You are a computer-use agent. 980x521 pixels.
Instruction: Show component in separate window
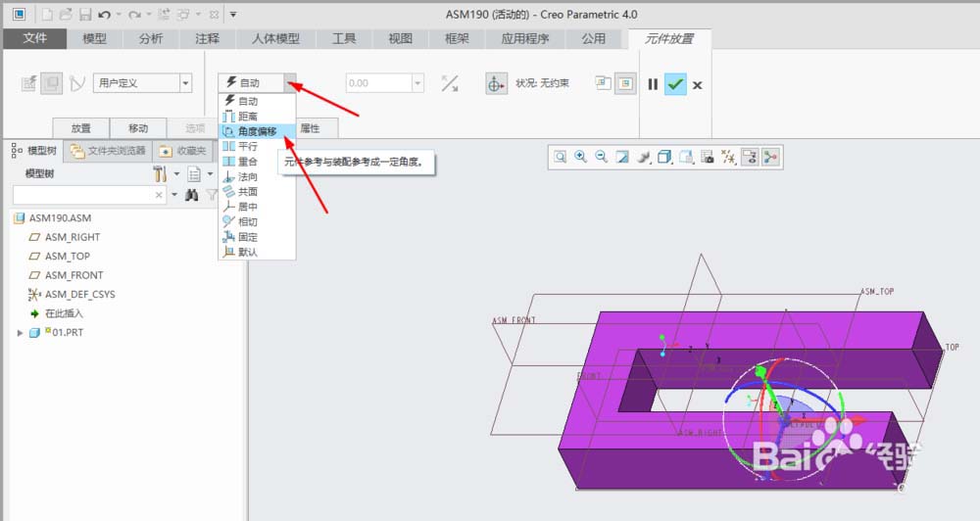pos(603,83)
